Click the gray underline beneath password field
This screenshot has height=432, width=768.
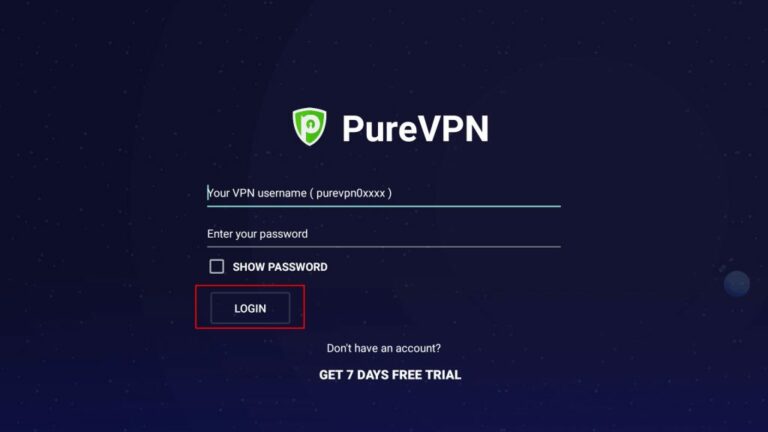tap(384, 246)
